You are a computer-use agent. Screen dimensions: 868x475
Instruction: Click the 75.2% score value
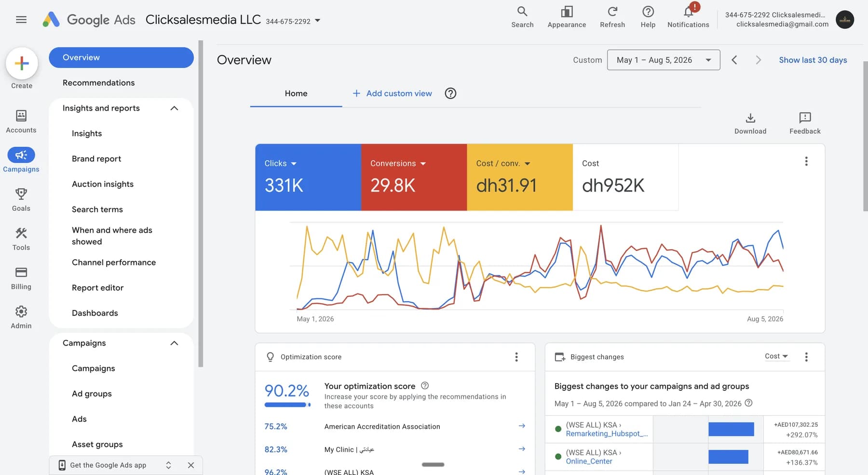coord(276,427)
